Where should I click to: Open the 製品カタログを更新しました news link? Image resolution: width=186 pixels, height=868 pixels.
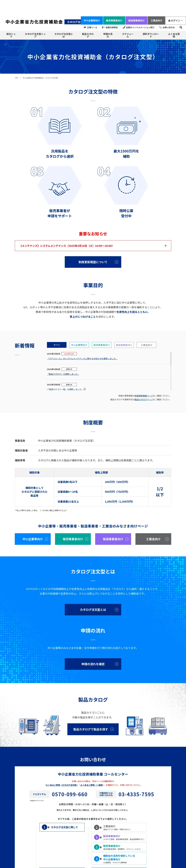coord(63,374)
